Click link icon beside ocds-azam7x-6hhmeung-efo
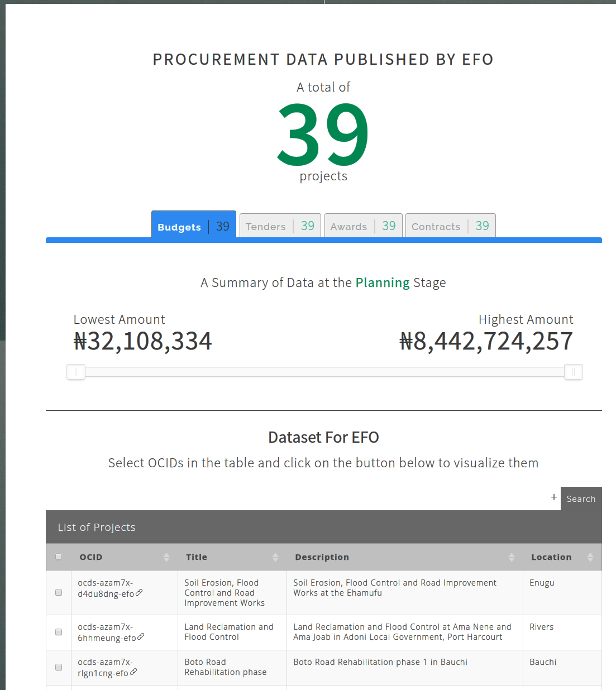This screenshot has height=690, width=616. pos(141,637)
